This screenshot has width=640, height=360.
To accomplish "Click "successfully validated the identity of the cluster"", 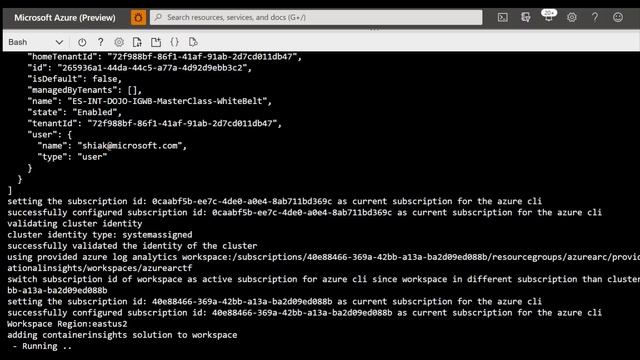I will [132, 246].
